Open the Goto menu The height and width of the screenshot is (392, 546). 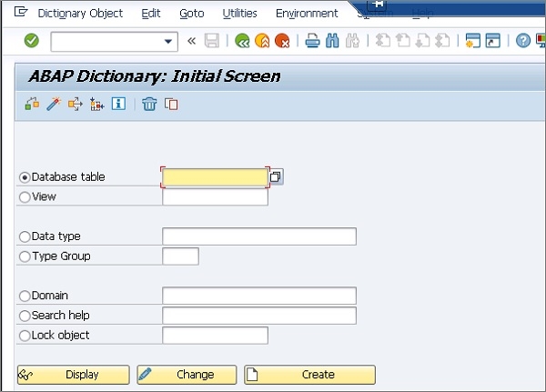(x=191, y=14)
